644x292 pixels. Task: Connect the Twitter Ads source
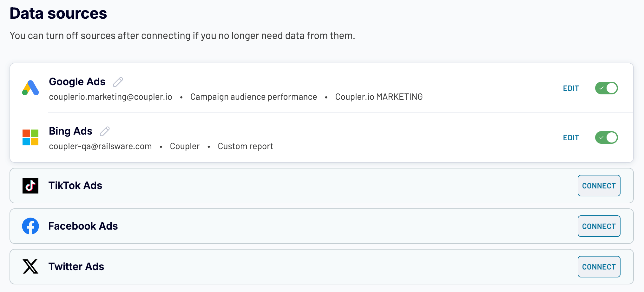(599, 266)
